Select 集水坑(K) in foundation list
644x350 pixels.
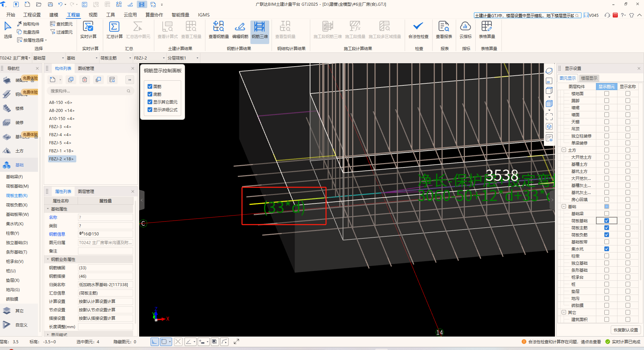15,224
